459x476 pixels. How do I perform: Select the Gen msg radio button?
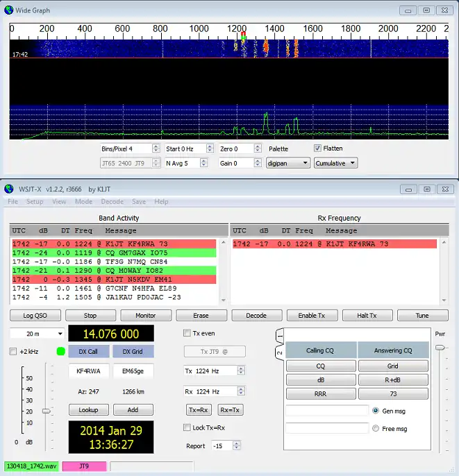coord(376,411)
